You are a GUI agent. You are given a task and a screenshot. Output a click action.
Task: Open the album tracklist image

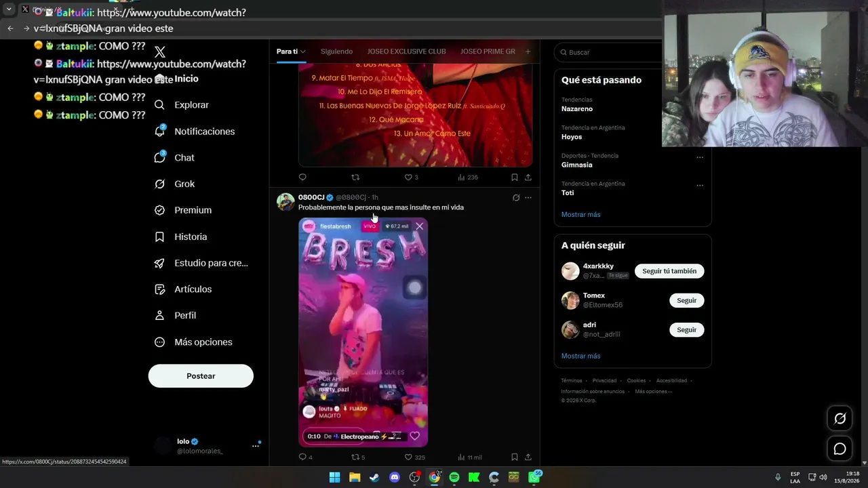(x=415, y=114)
